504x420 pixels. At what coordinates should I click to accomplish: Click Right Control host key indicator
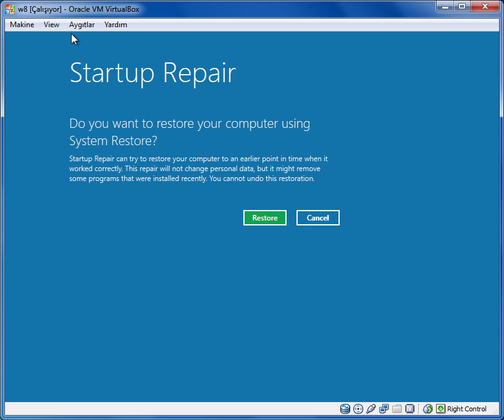[x=466, y=409]
